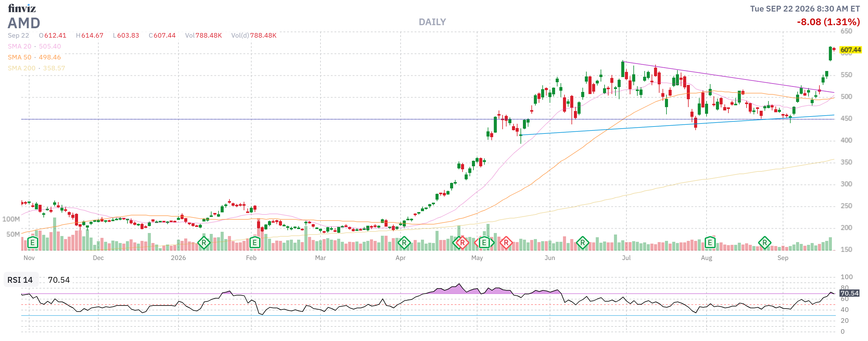
Task: Click the May label on the time axis
Action: coord(477,258)
